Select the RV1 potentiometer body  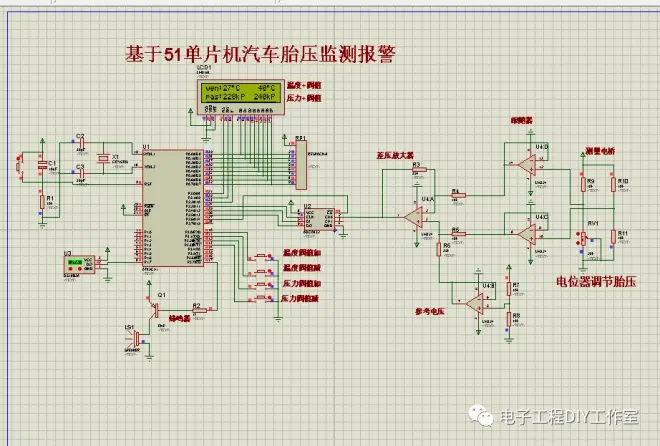(583, 239)
